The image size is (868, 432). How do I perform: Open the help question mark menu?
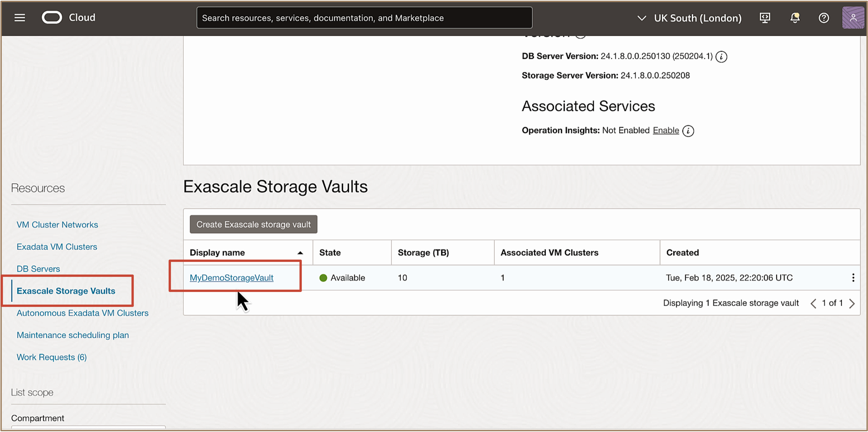[x=823, y=18]
